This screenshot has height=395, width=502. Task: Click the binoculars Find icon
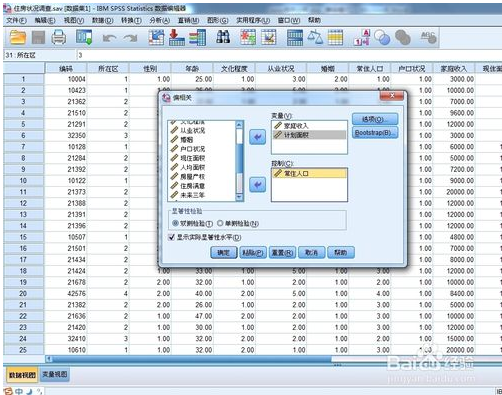tap(223, 37)
